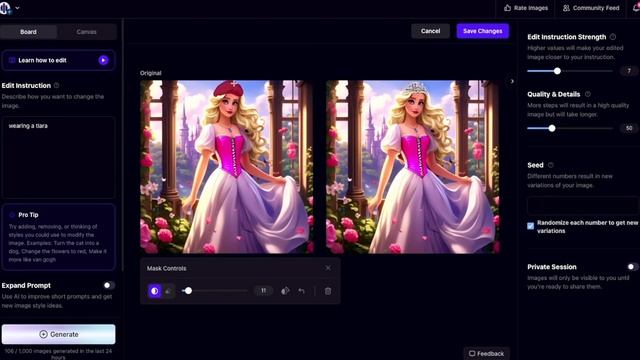Click the 'Pro Tip' heading
Screen dimensions: 640x360
28,215
